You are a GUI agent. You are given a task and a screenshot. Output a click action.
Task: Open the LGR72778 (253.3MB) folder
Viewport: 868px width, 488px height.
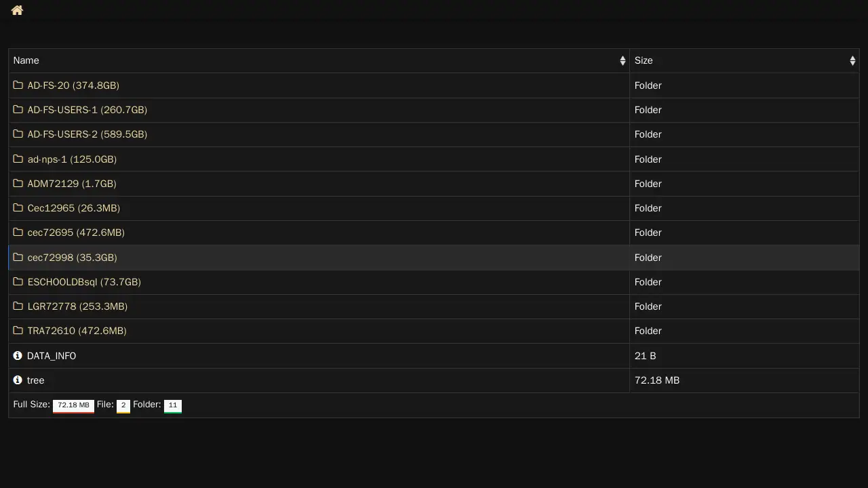(x=77, y=306)
